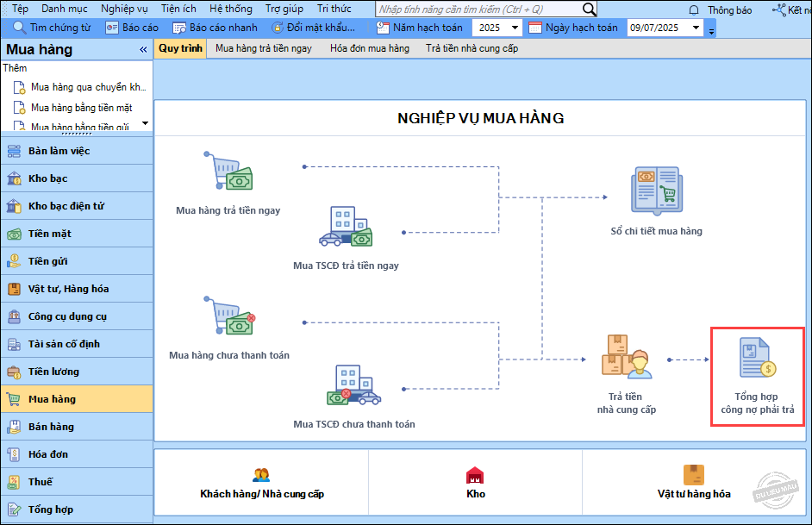Open Mua hàng chưa thanh toán cart icon
812x525 pixels.
point(229,316)
